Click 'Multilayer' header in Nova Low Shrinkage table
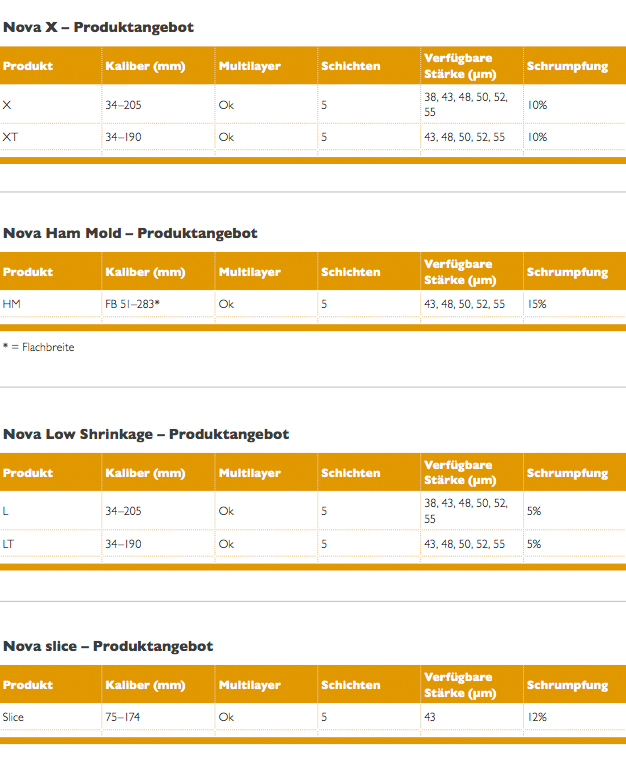This screenshot has width=626, height=773. coord(249,473)
